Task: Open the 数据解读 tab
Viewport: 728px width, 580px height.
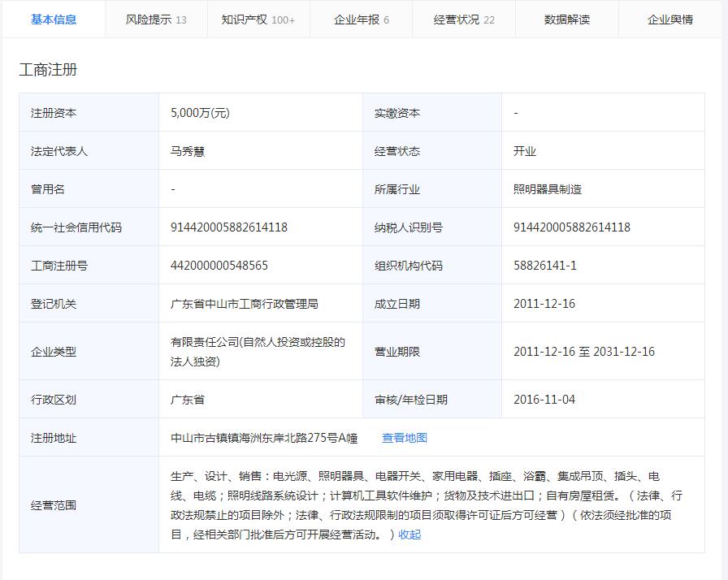Action: [x=567, y=19]
